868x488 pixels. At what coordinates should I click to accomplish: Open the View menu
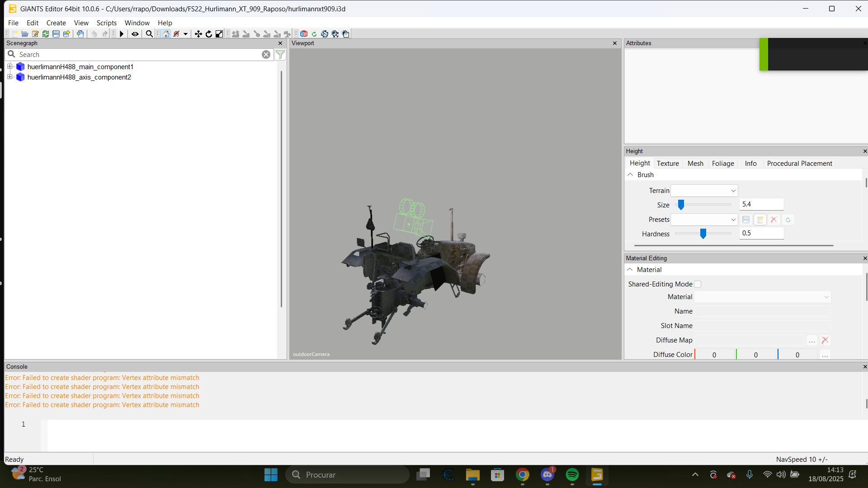point(81,23)
